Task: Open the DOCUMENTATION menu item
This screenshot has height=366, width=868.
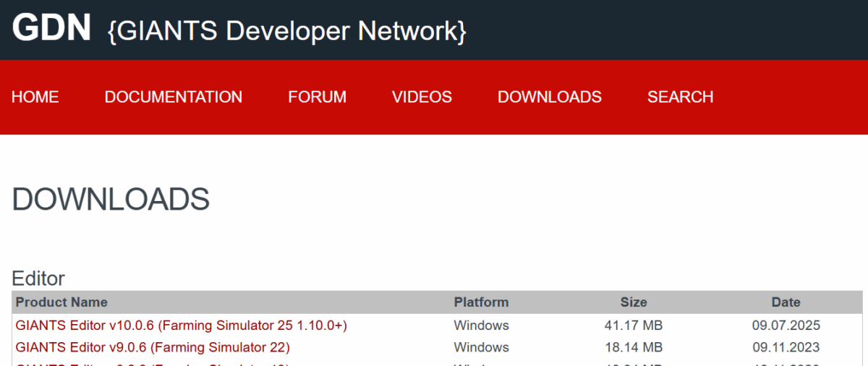Action: (x=174, y=97)
